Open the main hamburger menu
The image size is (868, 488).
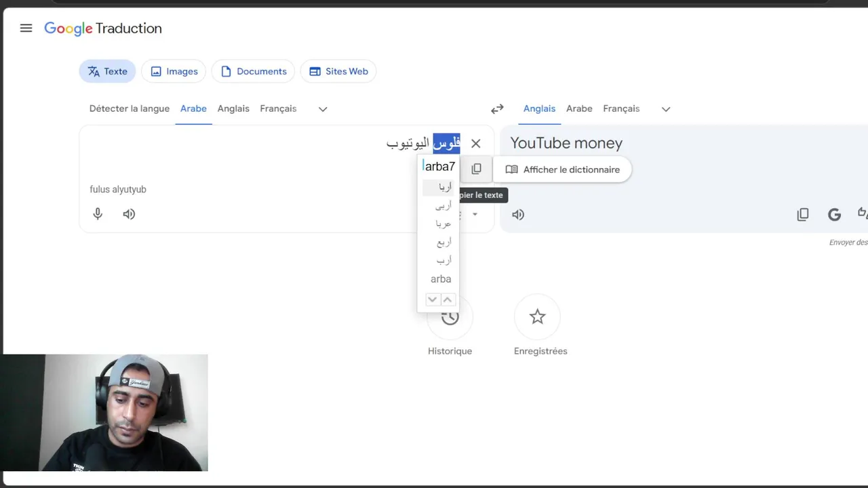click(26, 28)
